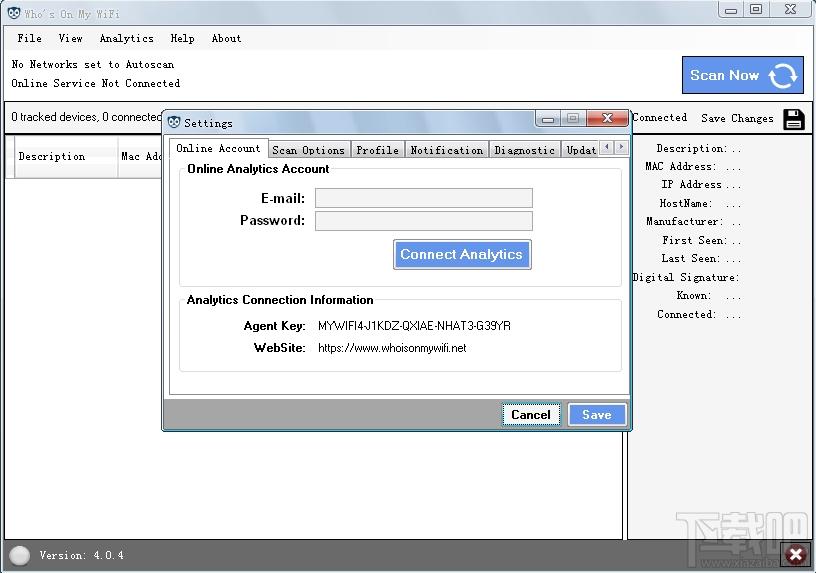Click the refresh arrows icon on Scan Now
This screenshot has width=816, height=573.
click(x=782, y=76)
